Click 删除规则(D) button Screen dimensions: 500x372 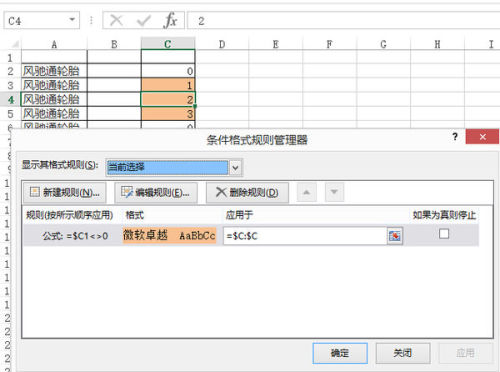[x=247, y=192]
